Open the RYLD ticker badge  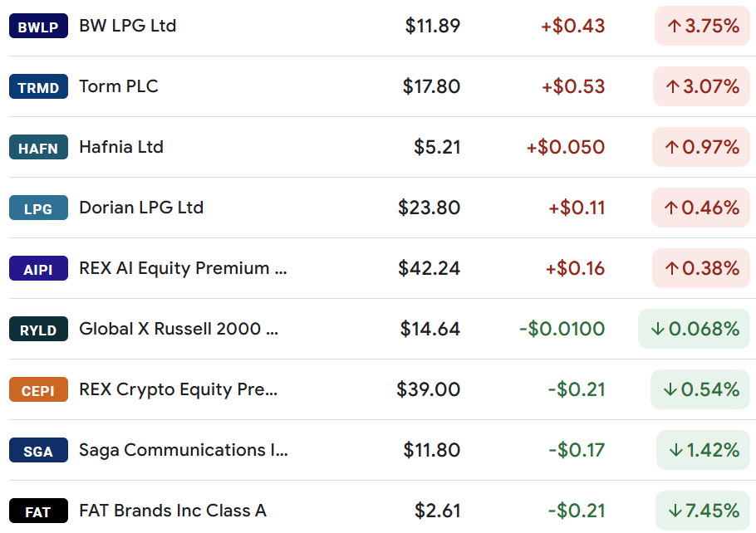(x=38, y=329)
